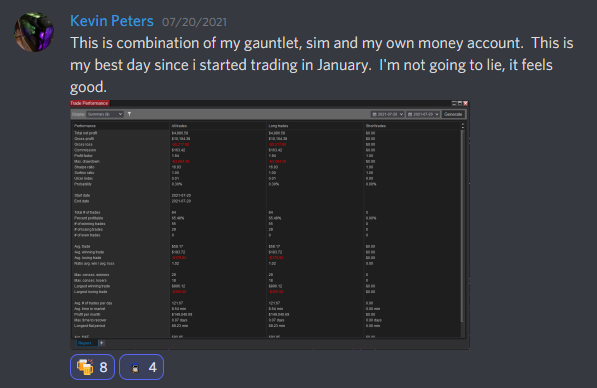Click the vertical scrollbar of performance grid
The image size is (597, 388).
[x=463, y=230]
